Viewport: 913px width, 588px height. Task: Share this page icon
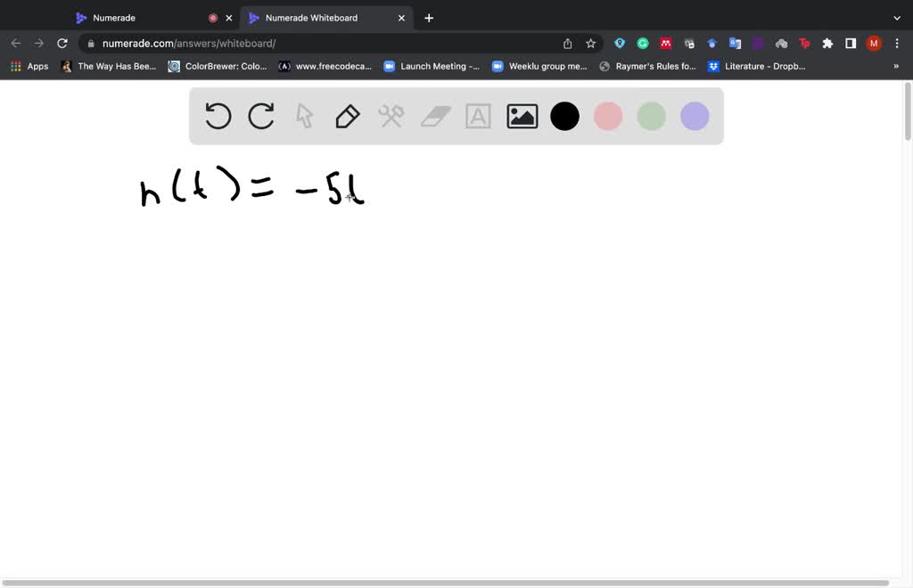(x=567, y=44)
